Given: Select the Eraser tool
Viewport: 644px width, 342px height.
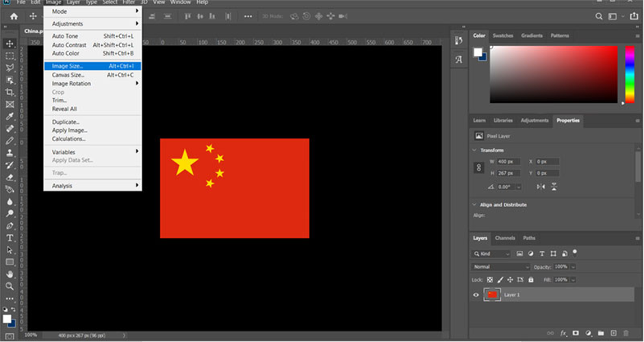Looking at the screenshot, I should 10,178.
